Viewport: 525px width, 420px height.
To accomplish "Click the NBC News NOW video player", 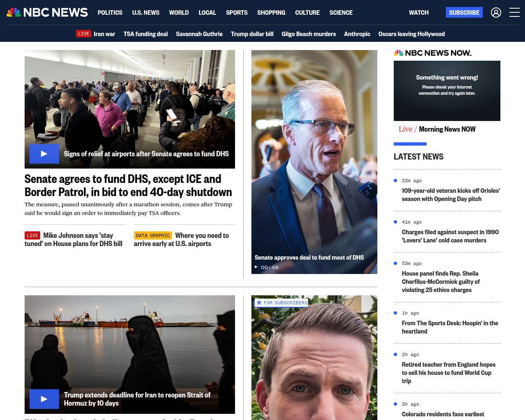I will pos(447,91).
